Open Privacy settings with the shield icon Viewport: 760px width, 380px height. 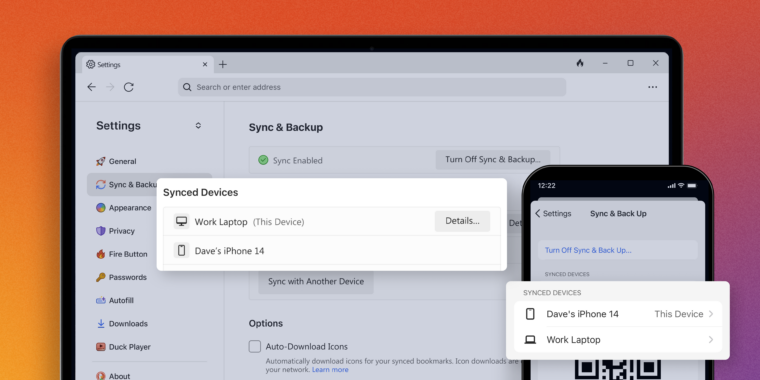click(101, 231)
